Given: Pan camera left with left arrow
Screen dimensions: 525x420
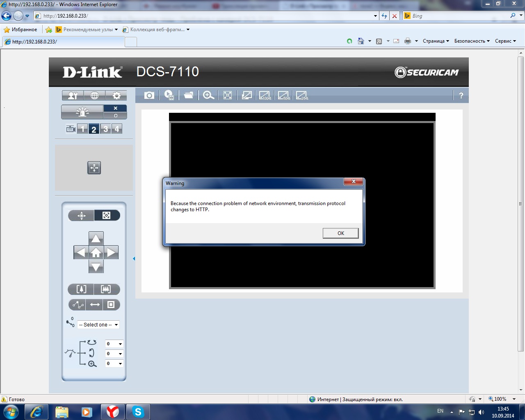Looking at the screenshot, I should coord(81,252).
